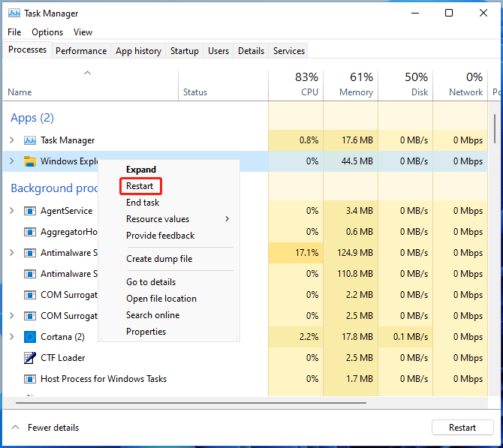Switch to the Services tab
503x448 pixels.
(289, 51)
